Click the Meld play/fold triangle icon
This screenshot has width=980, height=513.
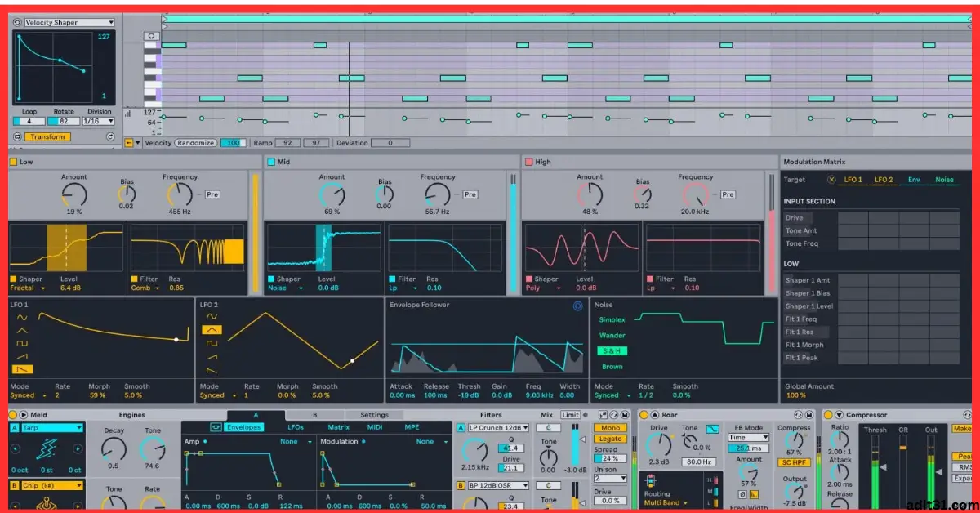click(x=24, y=415)
